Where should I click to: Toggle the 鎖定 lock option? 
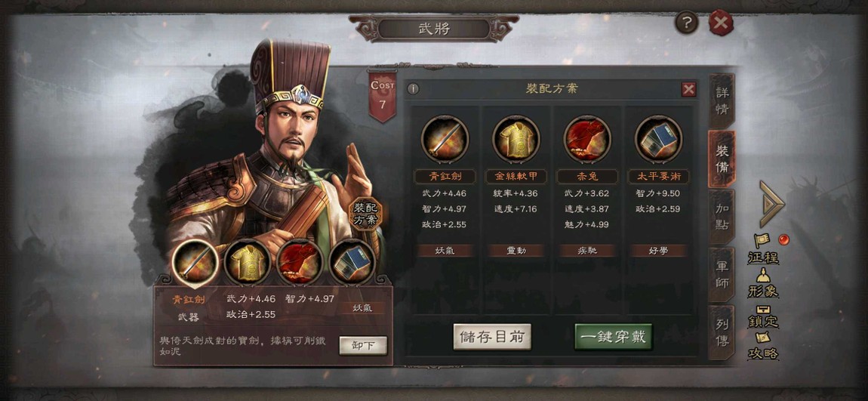tap(763, 316)
